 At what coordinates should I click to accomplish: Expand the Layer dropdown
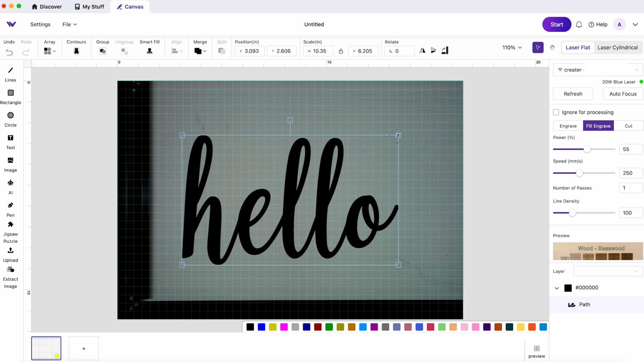pyautogui.click(x=608, y=271)
